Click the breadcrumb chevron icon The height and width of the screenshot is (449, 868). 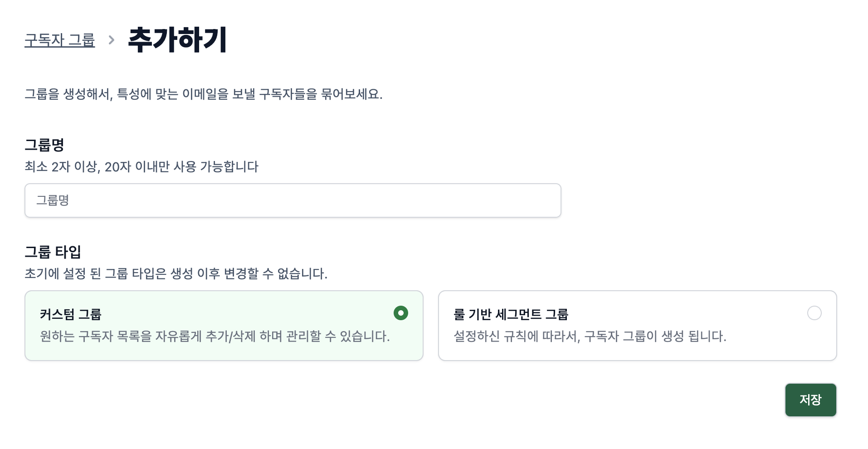tap(110, 40)
